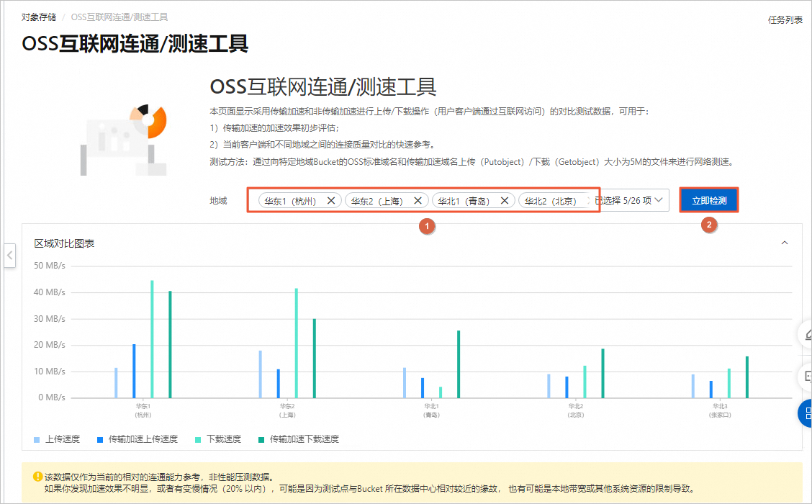Click the OSS tool illustration image
The width and height of the screenshot is (812, 504).
[x=124, y=140]
